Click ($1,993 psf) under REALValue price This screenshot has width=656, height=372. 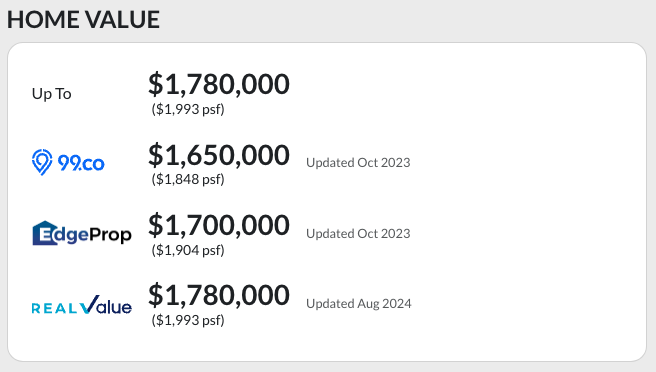[188, 320]
